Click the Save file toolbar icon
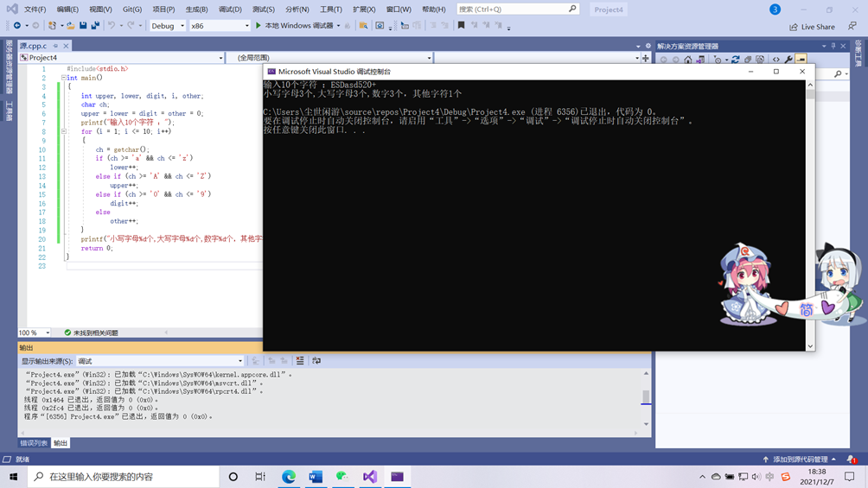868x488 pixels. click(83, 25)
